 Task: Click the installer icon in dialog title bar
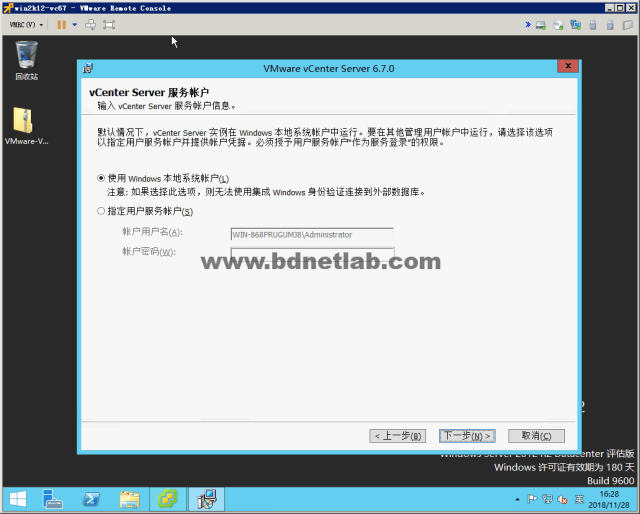coord(88,68)
